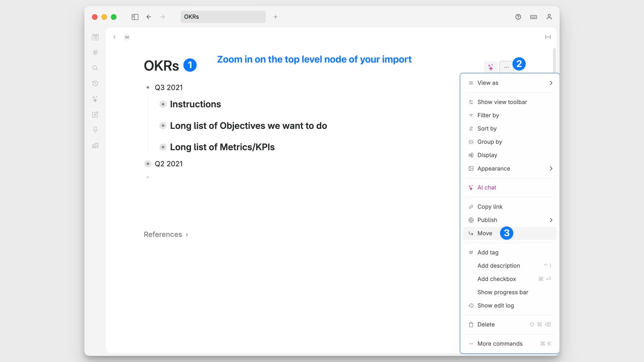Open the recents history icon in sidebar
Screen dimensions: 644x362
[x=95, y=83]
